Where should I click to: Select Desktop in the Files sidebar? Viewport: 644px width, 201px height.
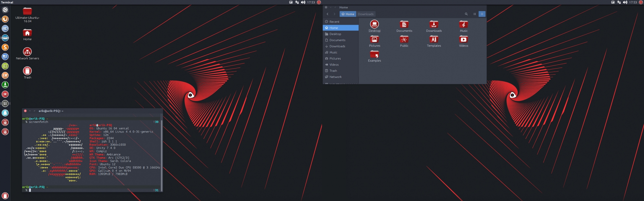[x=341, y=34]
